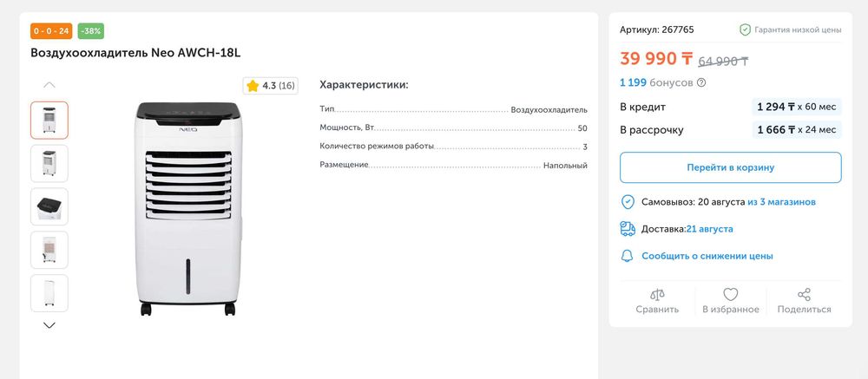The width and height of the screenshot is (868, 379).
Task: Select the dark control panel thumbnail
Action: pos(49,206)
